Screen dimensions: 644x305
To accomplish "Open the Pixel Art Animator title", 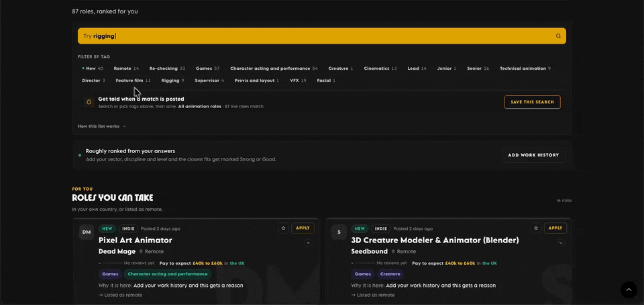I will tap(135, 240).
